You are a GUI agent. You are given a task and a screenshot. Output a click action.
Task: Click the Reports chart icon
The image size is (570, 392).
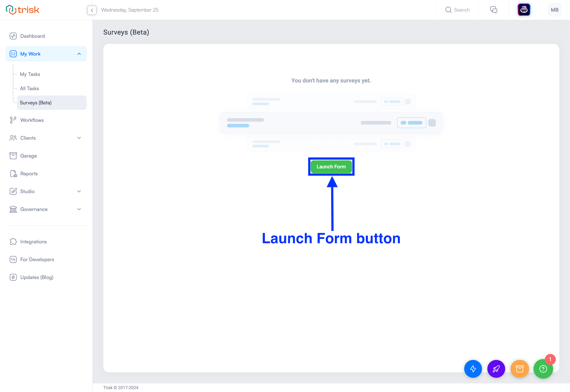[13, 174]
